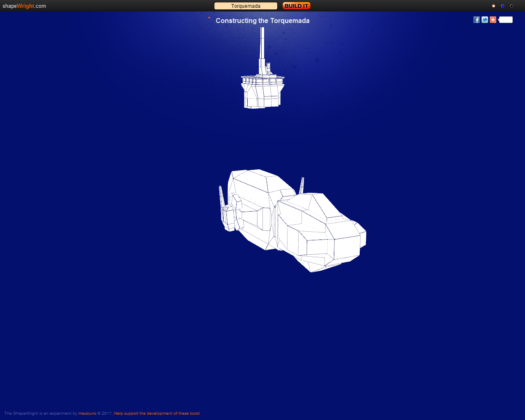The image size is (525, 420).
Task: Open the macouno link in the footer
Action: click(87, 413)
